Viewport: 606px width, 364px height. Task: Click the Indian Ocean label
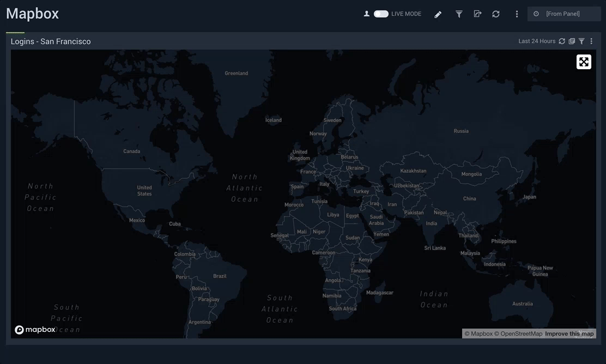pyautogui.click(x=434, y=300)
